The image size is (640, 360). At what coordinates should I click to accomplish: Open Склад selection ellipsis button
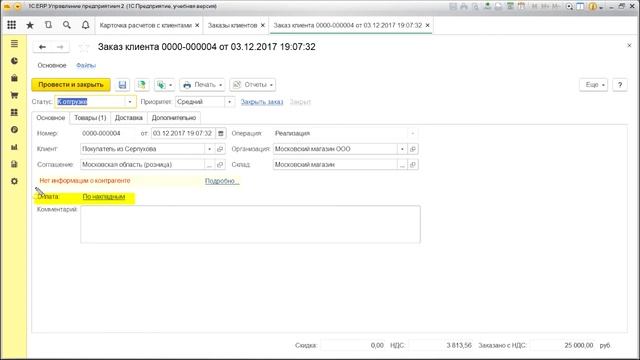[402, 164]
